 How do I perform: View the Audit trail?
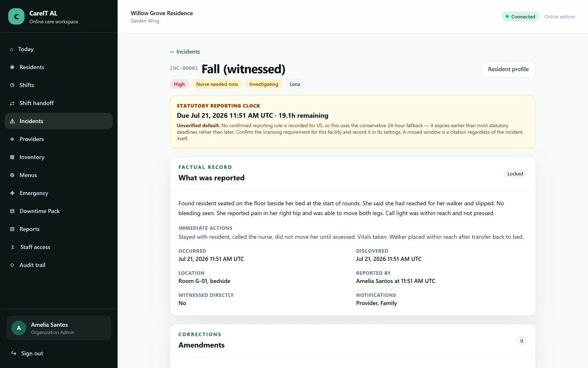point(59,265)
